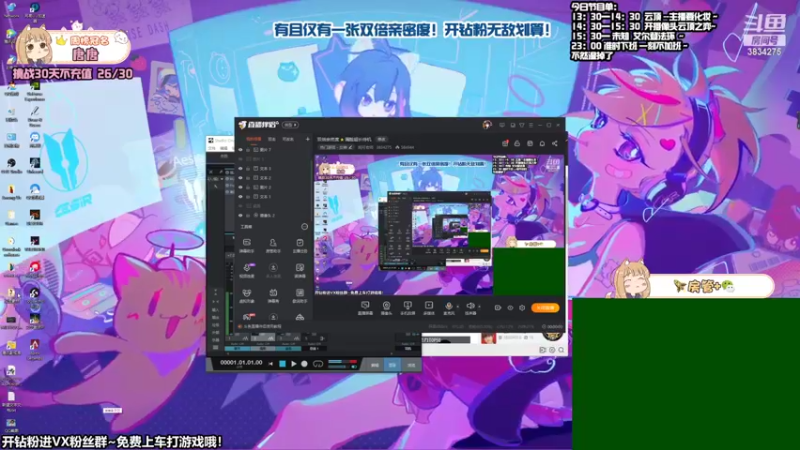Switch to the third scene tab
The width and height of the screenshot is (800, 450).
[x=288, y=139]
